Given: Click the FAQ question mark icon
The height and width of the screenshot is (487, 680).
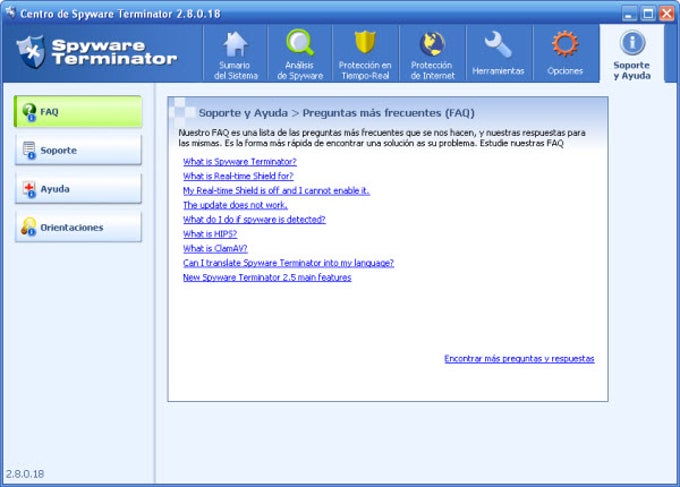Looking at the screenshot, I should click(29, 112).
